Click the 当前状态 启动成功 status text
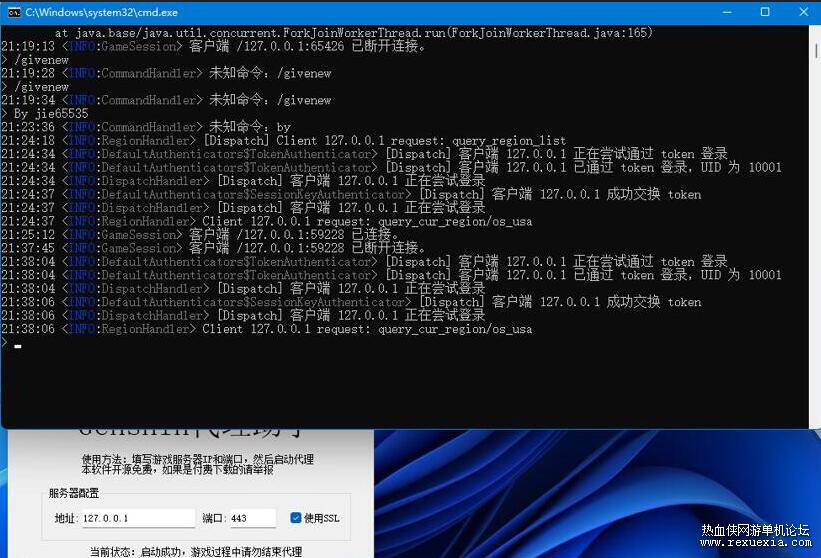This screenshot has height=558, width=821. tap(196, 552)
